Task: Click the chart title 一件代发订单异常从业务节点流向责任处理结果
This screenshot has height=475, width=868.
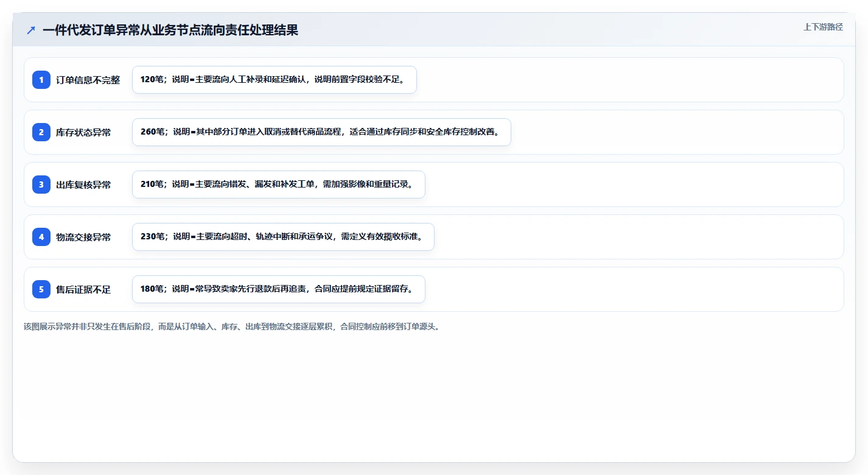Action: 170,30
